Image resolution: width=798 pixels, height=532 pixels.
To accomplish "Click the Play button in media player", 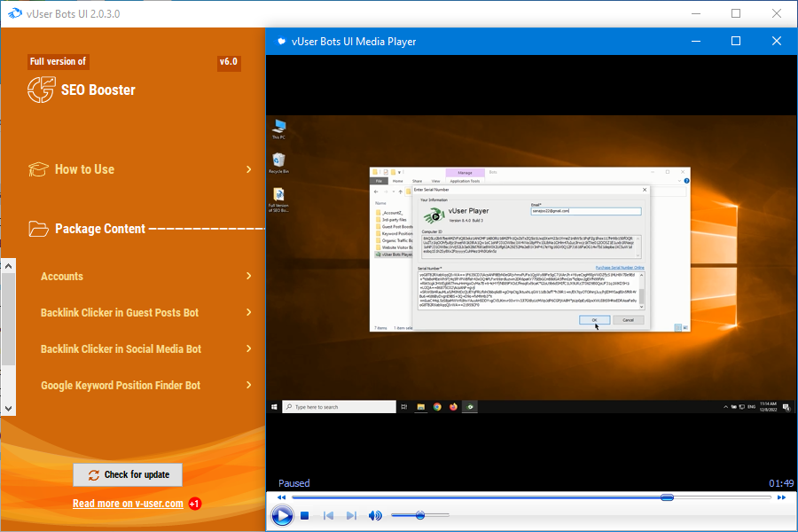I will click(282, 516).
